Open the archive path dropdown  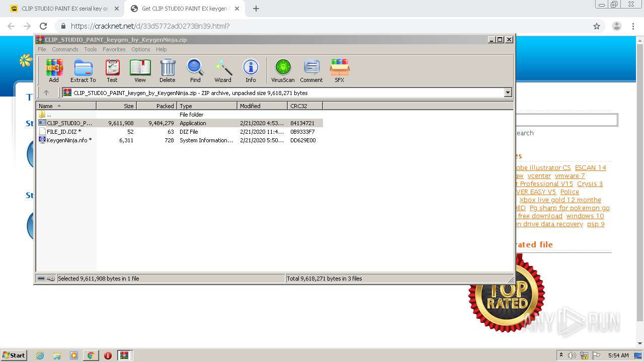508,93
